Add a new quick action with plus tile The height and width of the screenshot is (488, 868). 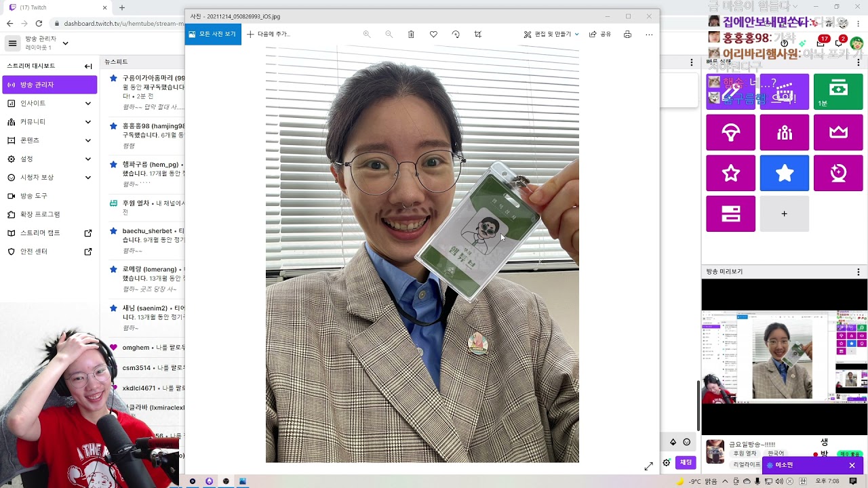[x=785, y=213]
